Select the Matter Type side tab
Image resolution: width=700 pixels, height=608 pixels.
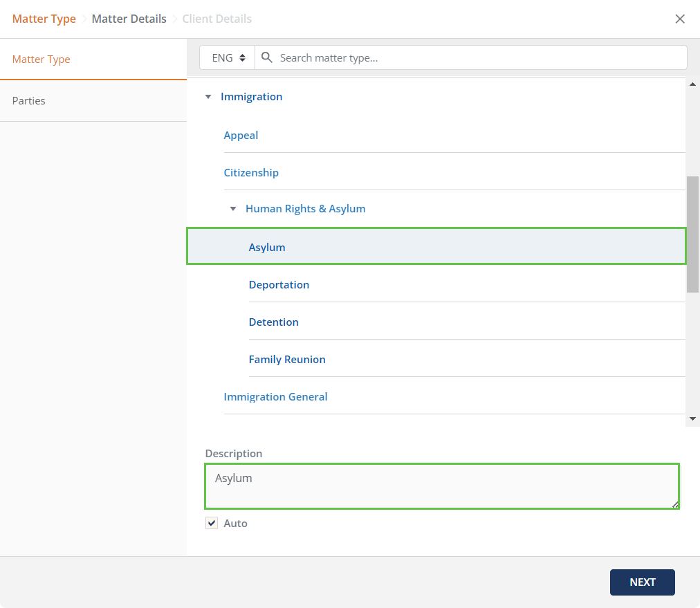(42, 59)
